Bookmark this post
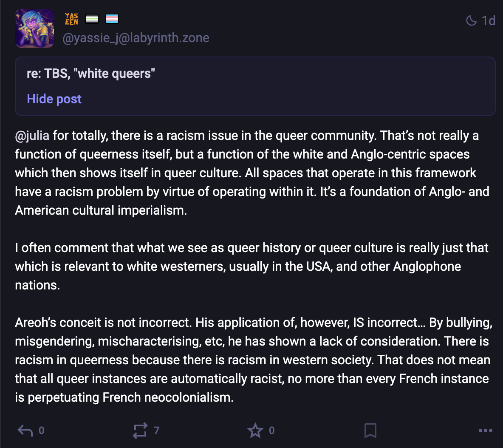The height and width of the screenshot is (448, 503). pyautogui.click(x=370, y=431)
